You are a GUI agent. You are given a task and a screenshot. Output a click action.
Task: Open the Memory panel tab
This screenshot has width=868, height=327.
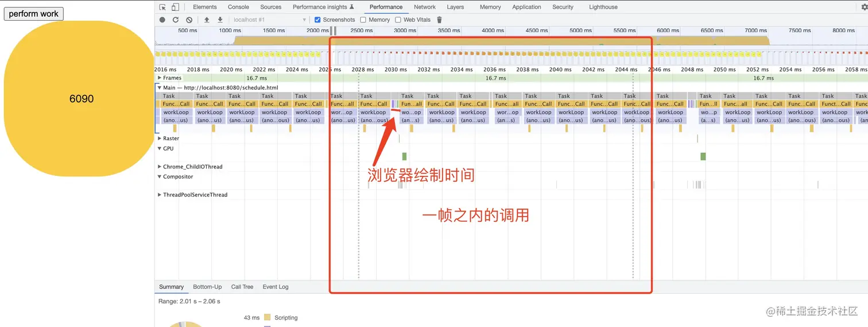[x=490, y=7]
